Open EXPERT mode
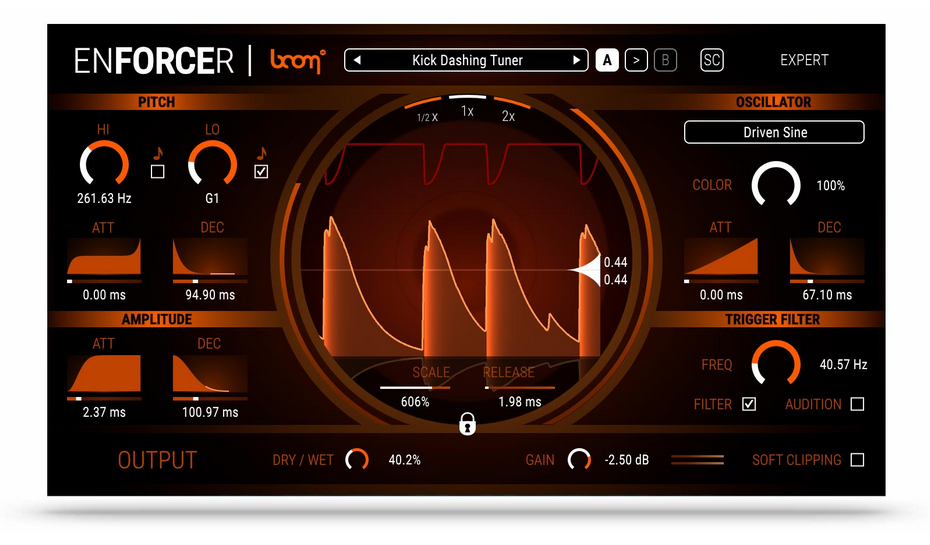Screen dimensions: 930x545 coord(804,60)
